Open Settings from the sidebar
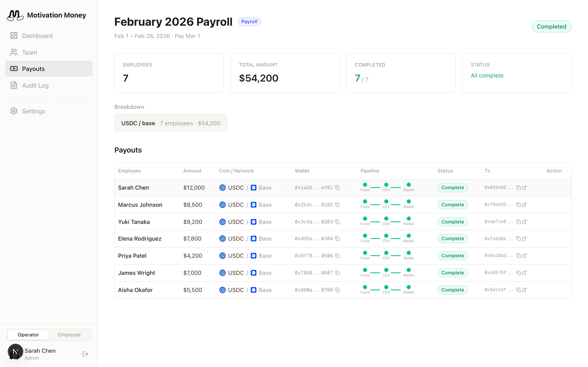Viewport: 588px width, 367px height. [x=33, y=111]
